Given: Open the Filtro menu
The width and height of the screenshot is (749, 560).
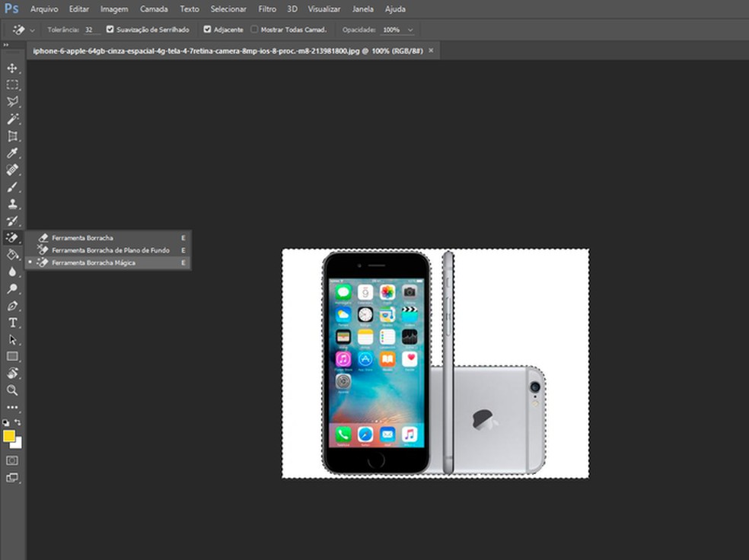Looking at the screenshot, I should [x=267, y=9].
